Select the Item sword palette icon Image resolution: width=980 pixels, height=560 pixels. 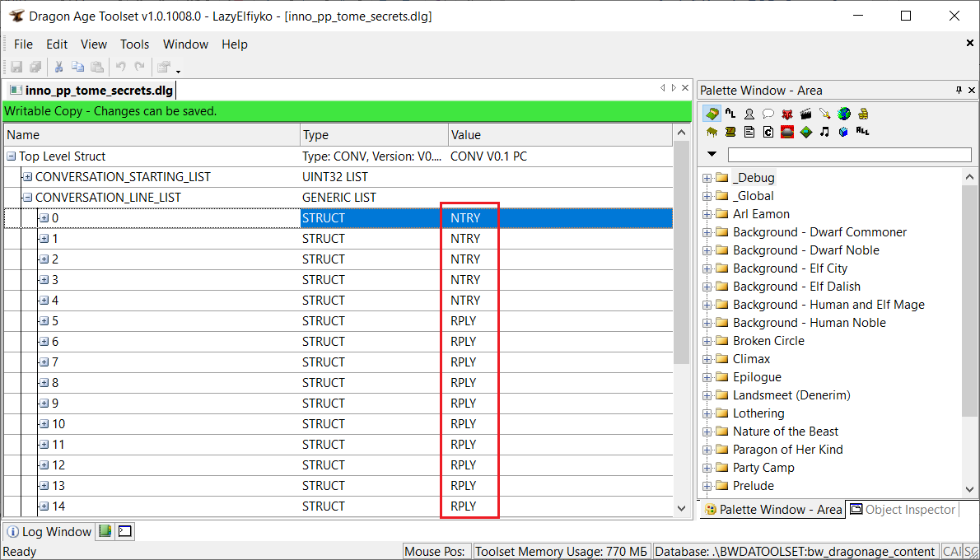click(x=825, y=114)
